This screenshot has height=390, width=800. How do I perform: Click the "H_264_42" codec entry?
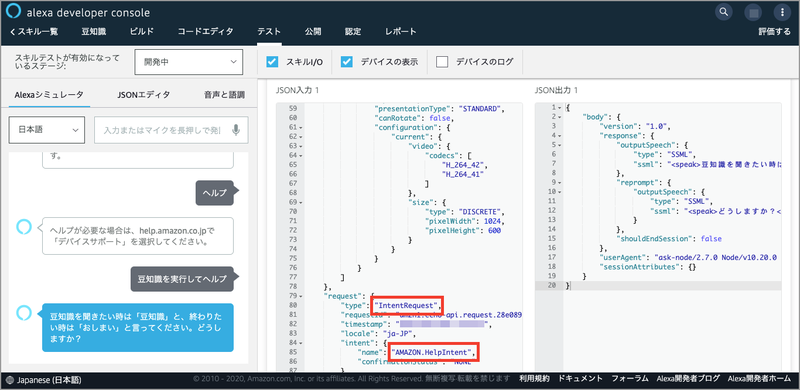tap(463, 165)
